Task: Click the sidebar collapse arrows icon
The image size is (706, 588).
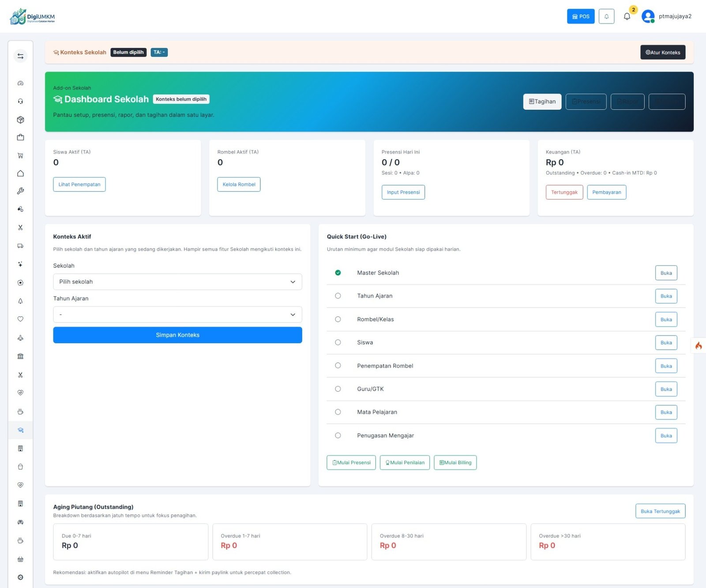Action: tap(20, 56)
